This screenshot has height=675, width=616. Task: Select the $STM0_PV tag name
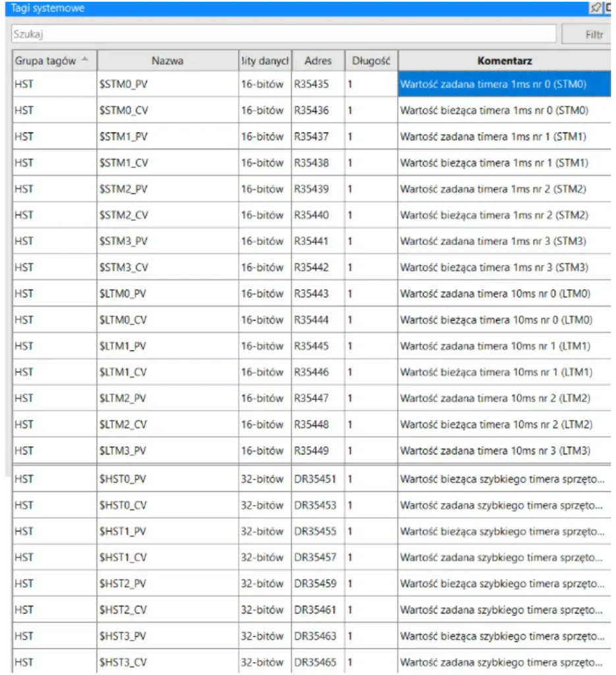(123, 84)
